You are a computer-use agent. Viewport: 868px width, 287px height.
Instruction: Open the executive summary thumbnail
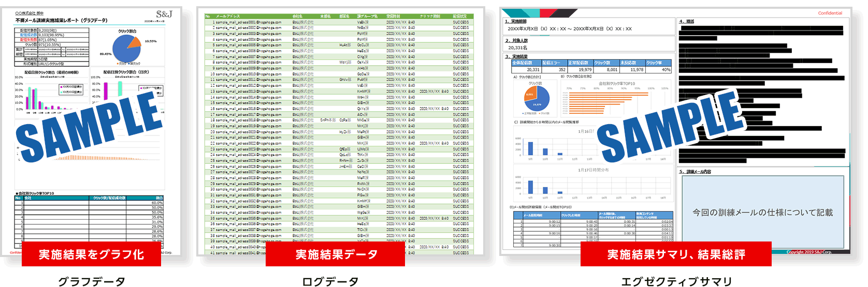coord(676,132)
